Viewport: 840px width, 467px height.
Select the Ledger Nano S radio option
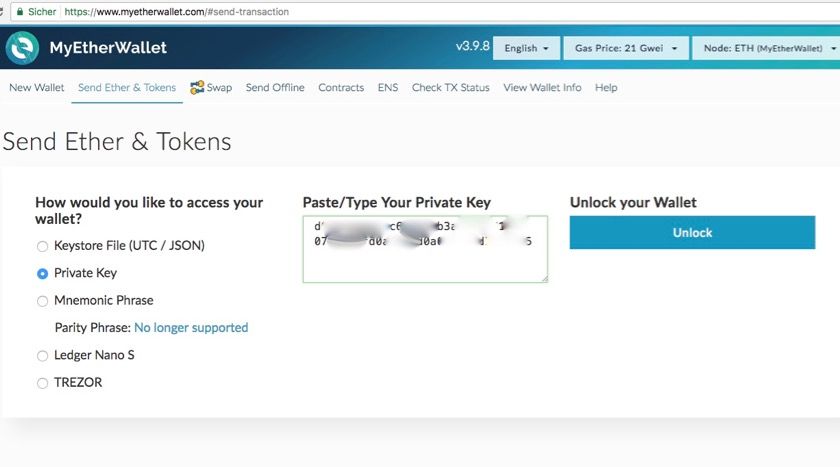tap(42, 356)
